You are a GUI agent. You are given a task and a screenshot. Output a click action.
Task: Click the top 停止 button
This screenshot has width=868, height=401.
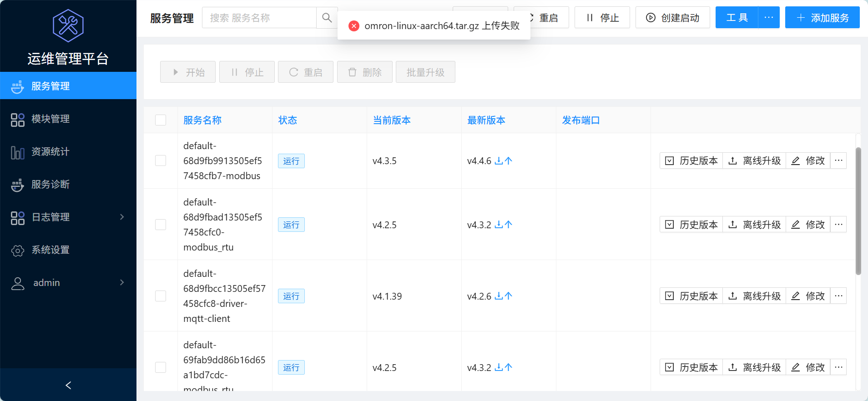pyautogui.click(x=602, y=18)
